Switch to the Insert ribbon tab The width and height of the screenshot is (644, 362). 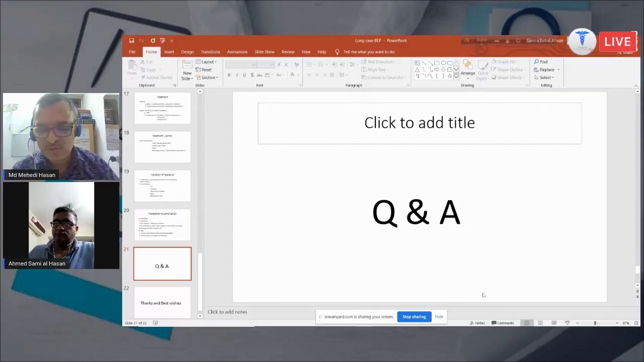point(169,52)
